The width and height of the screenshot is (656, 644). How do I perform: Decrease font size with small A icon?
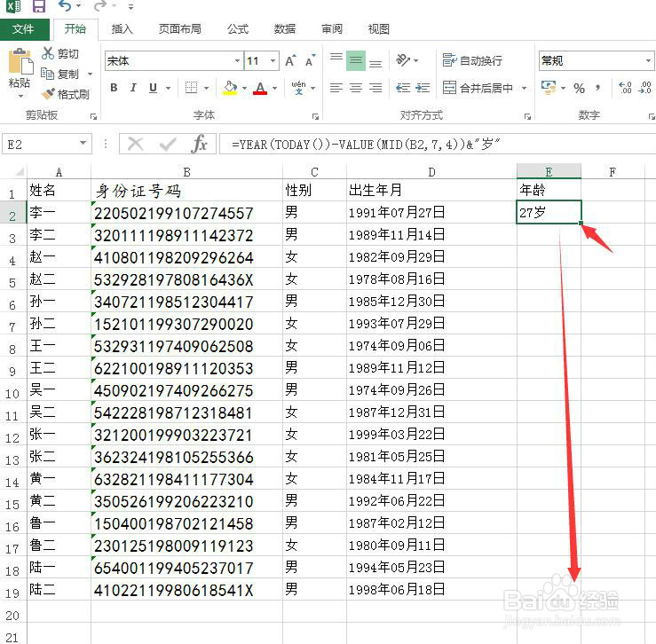[310, 61]
